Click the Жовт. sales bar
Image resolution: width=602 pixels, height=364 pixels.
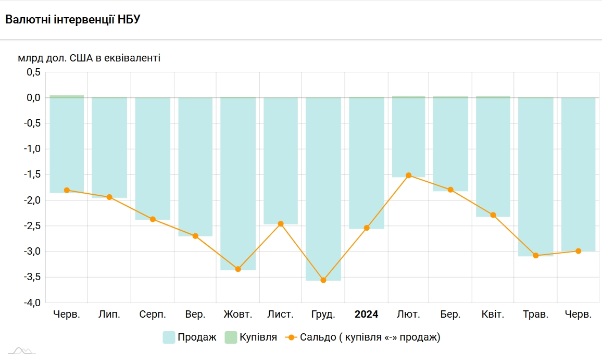click(238, 184)
